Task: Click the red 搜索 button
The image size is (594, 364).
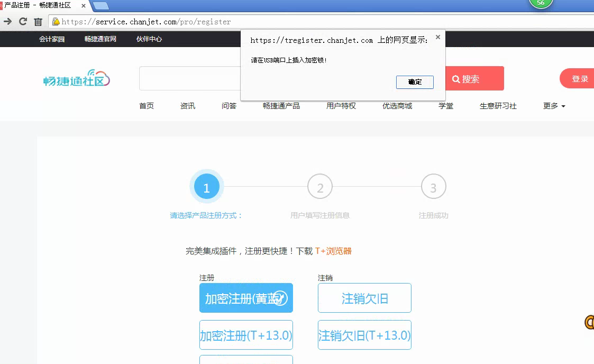Action: (474, 78)
